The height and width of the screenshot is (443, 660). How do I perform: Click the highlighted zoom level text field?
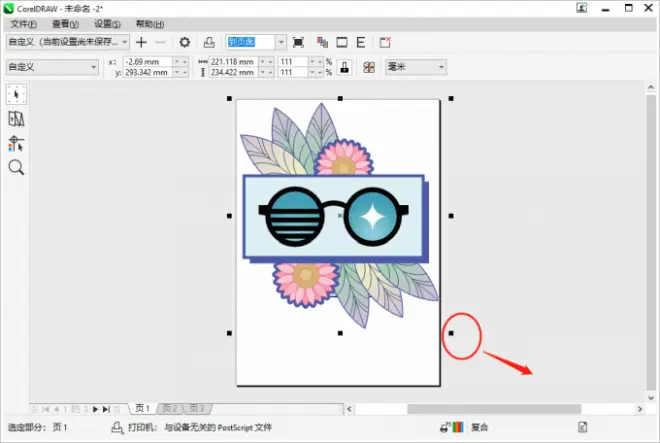[250, 42]
